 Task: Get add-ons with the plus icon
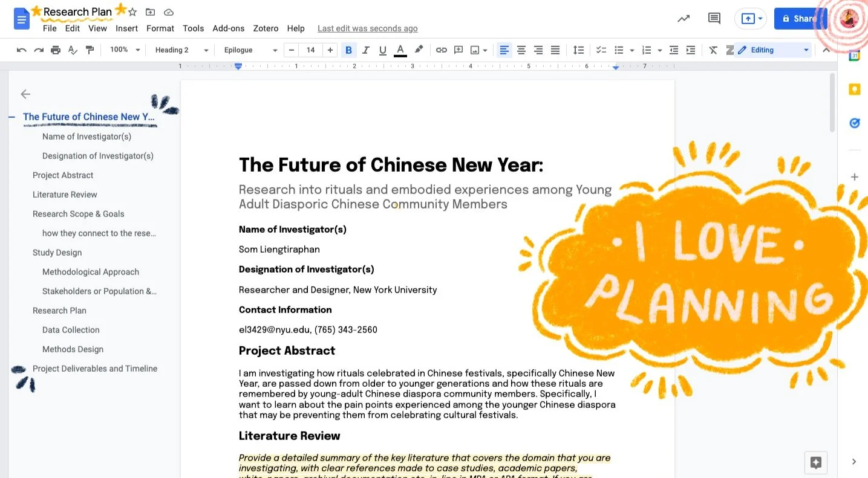(854, 177)
